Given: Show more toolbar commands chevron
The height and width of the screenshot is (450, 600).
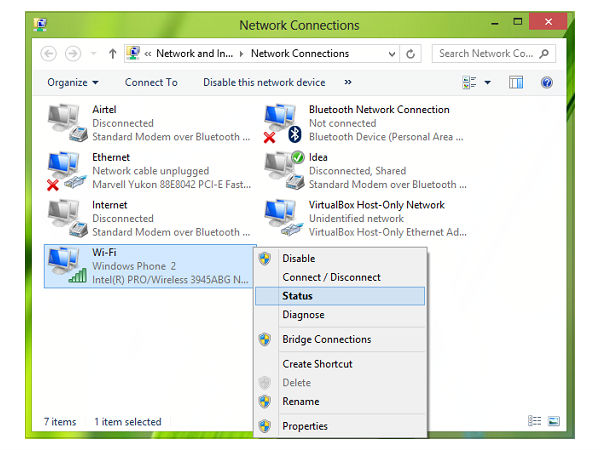Looking at the screenshot, I should 348,82.
